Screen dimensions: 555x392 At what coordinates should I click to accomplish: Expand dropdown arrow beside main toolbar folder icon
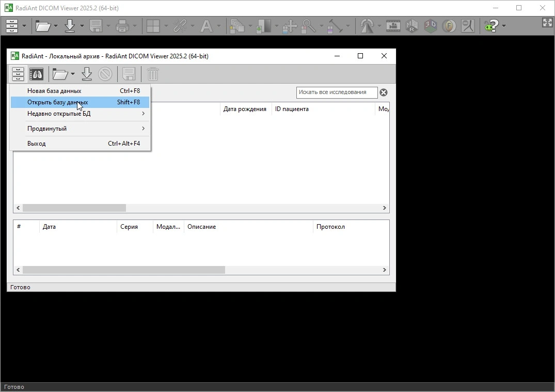[56, 26]
